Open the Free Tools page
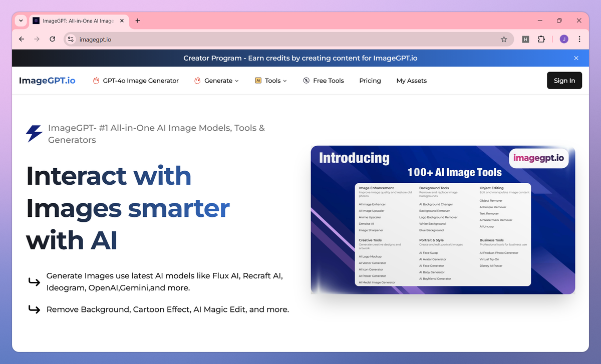This screenshot has height=364, width=601. [x=329, y=81]
